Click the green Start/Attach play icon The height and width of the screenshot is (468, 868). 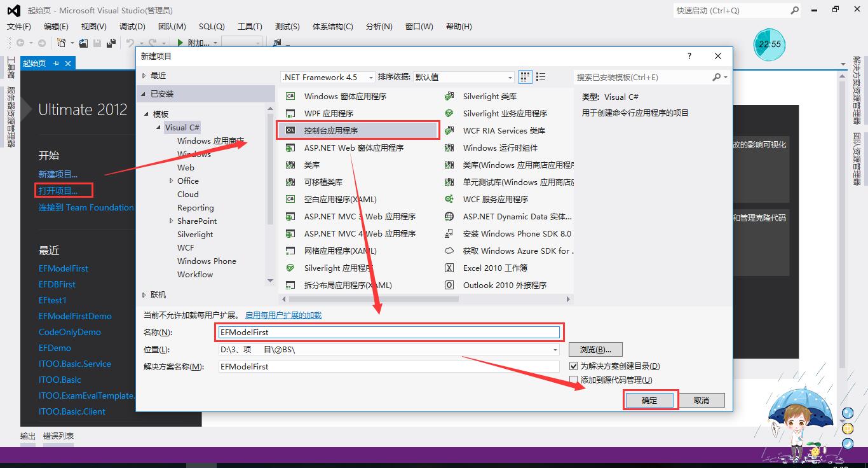click(x=180, y=43)
